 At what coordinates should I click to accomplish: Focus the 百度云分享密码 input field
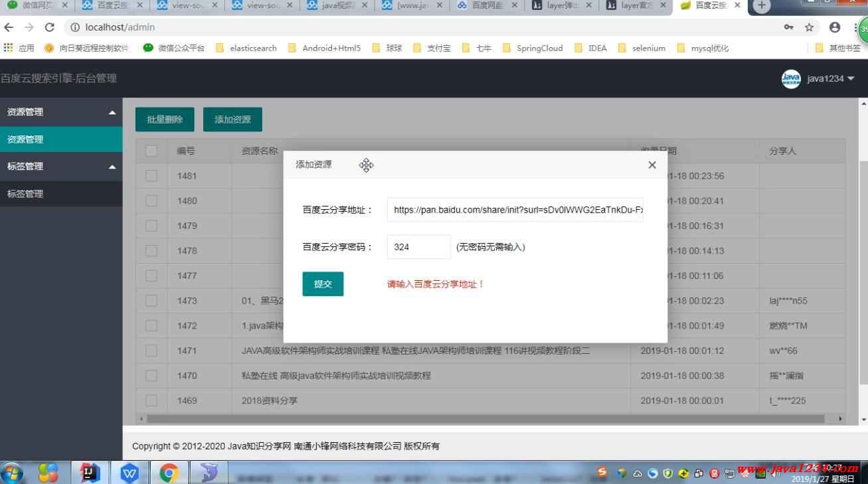[x=419, y=247]
